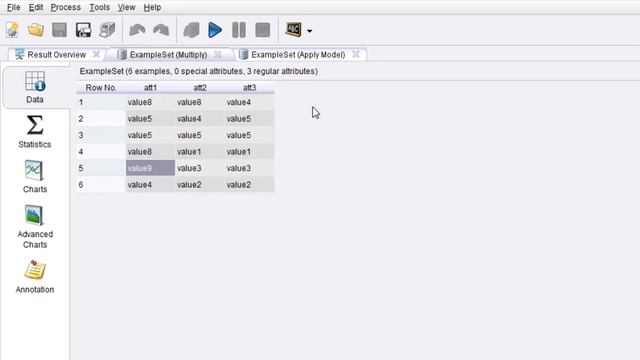
Task: Open the Edit menu
Action: coord(36,7)
